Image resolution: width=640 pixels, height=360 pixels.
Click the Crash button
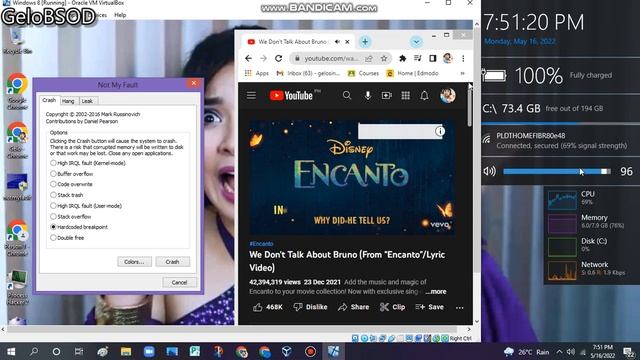point(172,262)
